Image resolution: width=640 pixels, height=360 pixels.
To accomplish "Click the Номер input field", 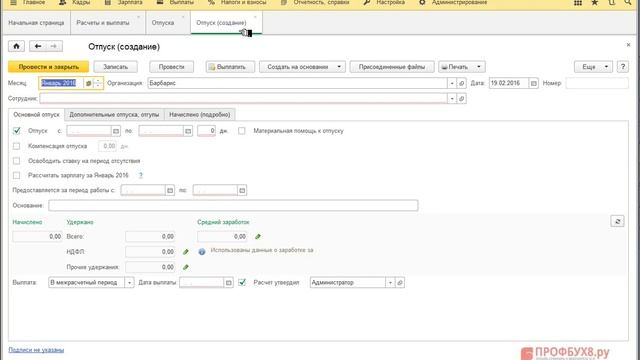I will click(597, 83).
